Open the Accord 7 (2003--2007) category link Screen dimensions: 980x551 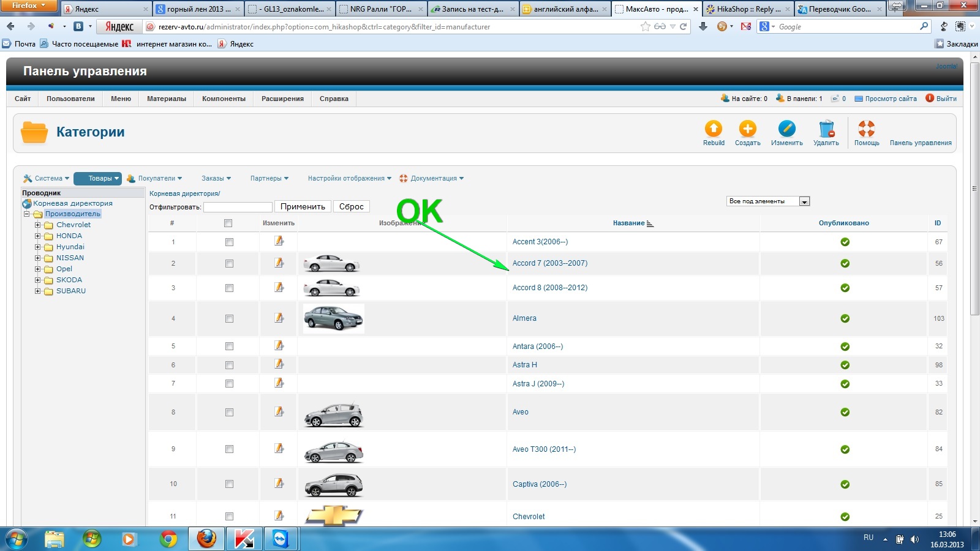tap(550, 263)
